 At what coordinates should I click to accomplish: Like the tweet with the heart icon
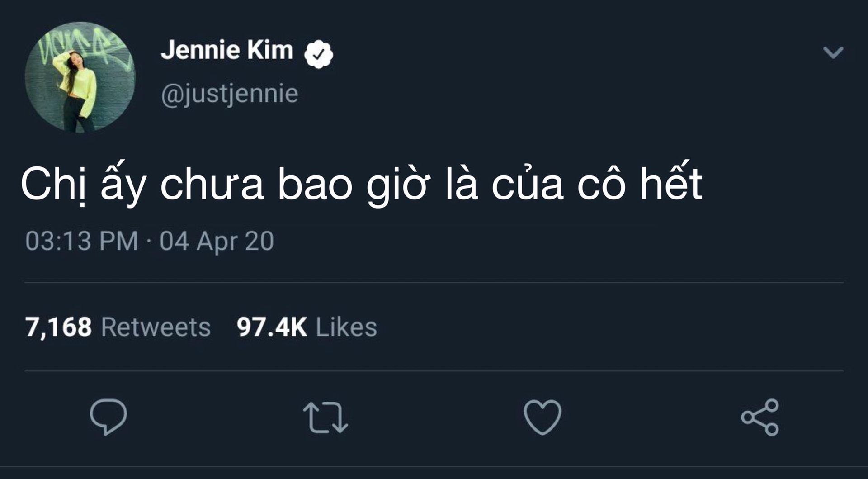click(x=542, y=417)
